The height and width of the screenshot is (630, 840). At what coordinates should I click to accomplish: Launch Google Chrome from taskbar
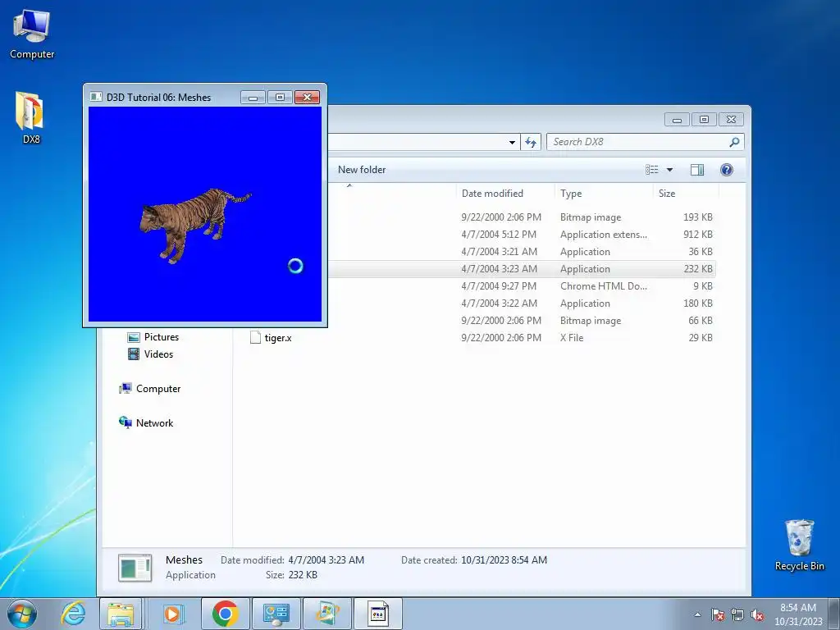[225, 614]
